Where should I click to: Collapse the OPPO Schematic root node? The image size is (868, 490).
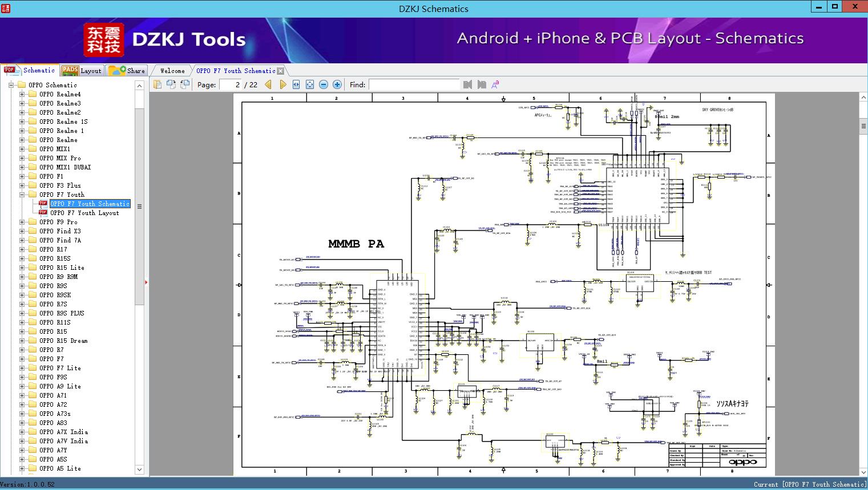(x=11, y=85)
